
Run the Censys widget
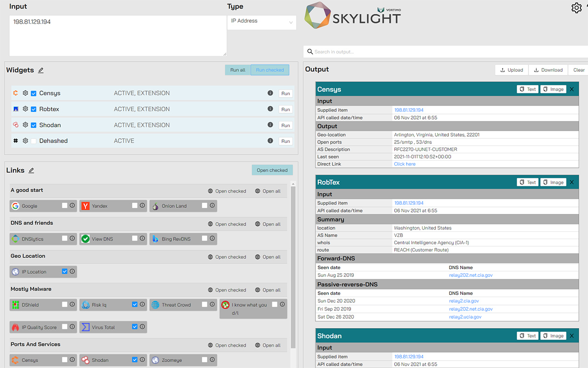click(x=286, y=93)
